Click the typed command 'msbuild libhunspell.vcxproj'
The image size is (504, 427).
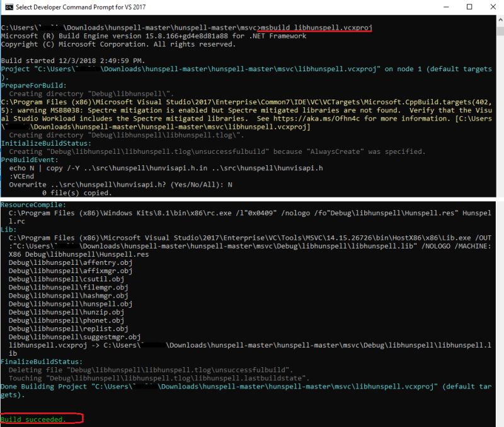click(317, 28)
